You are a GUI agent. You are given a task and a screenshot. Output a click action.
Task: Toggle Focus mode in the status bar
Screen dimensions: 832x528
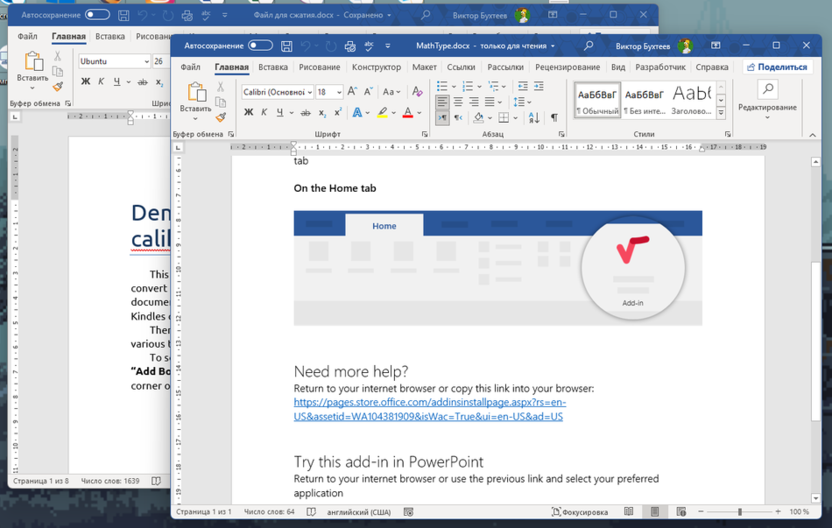point(580,512)
